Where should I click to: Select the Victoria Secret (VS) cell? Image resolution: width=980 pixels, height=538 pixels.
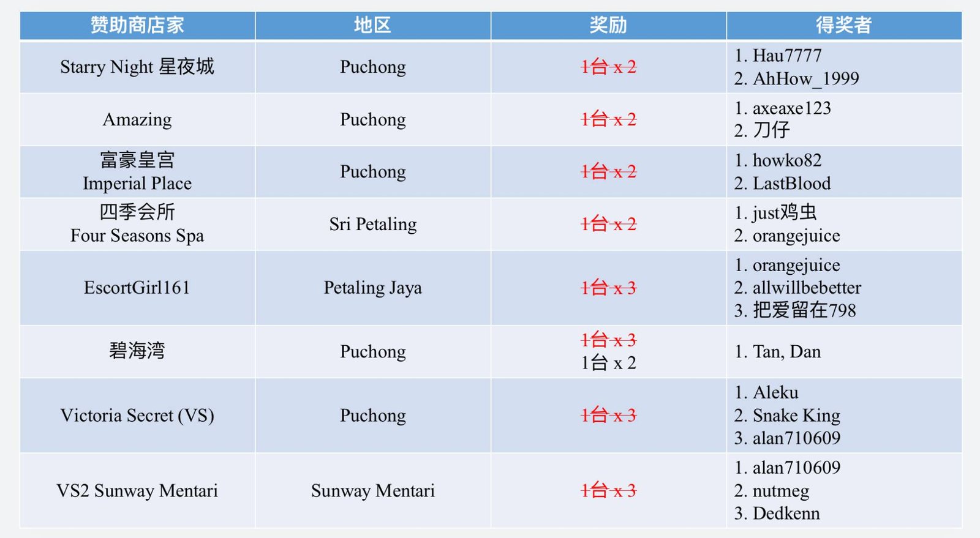pyautogui.click(x=137, y=416)
